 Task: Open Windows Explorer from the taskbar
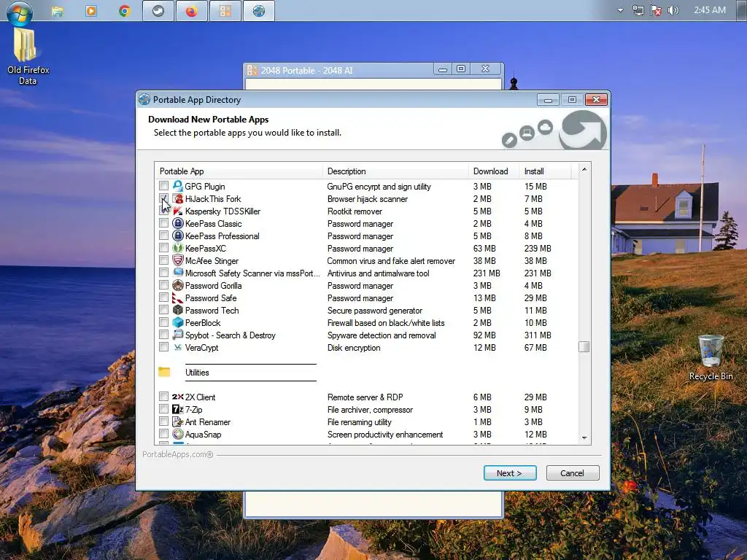[x=57, y=10]
